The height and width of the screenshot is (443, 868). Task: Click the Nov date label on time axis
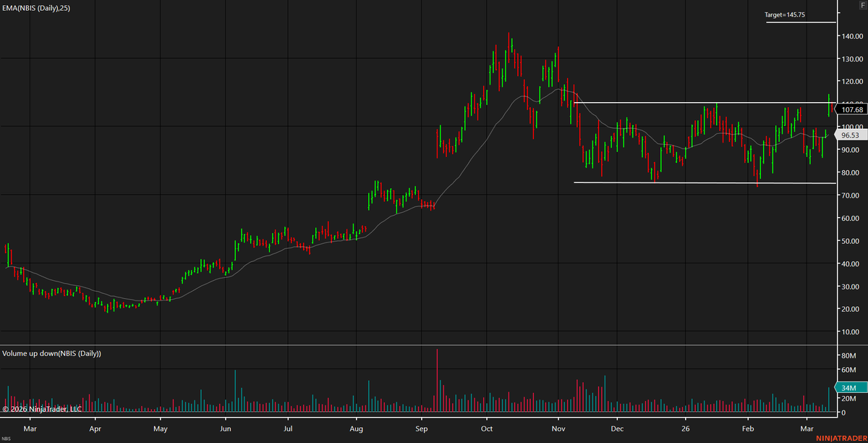pyautogui.click(x=558, y=428)
